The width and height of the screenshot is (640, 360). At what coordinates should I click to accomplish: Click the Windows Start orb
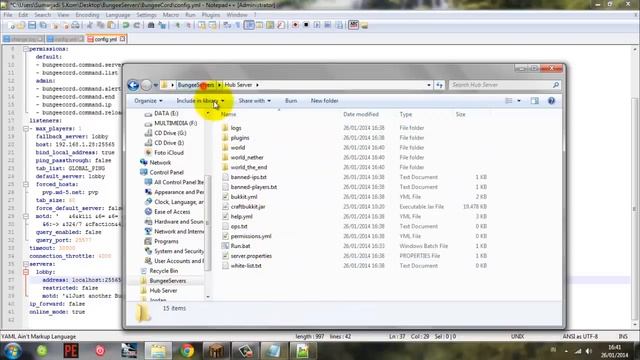12,351
